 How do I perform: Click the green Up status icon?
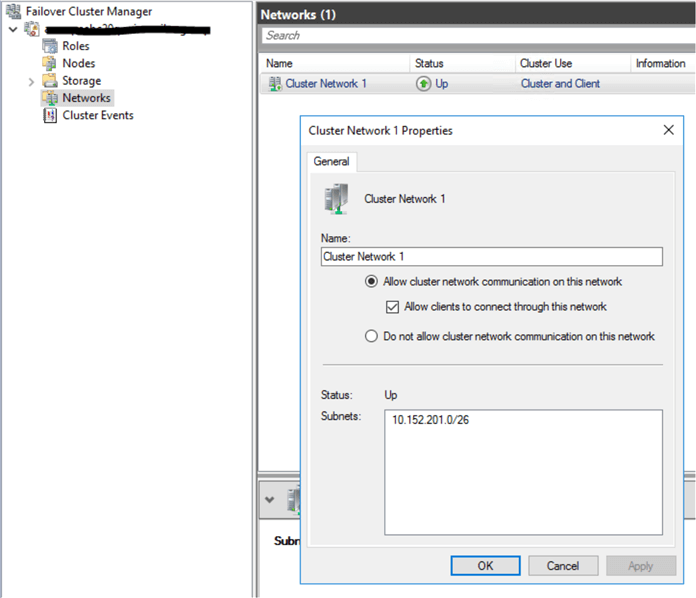tap(423, 83)
